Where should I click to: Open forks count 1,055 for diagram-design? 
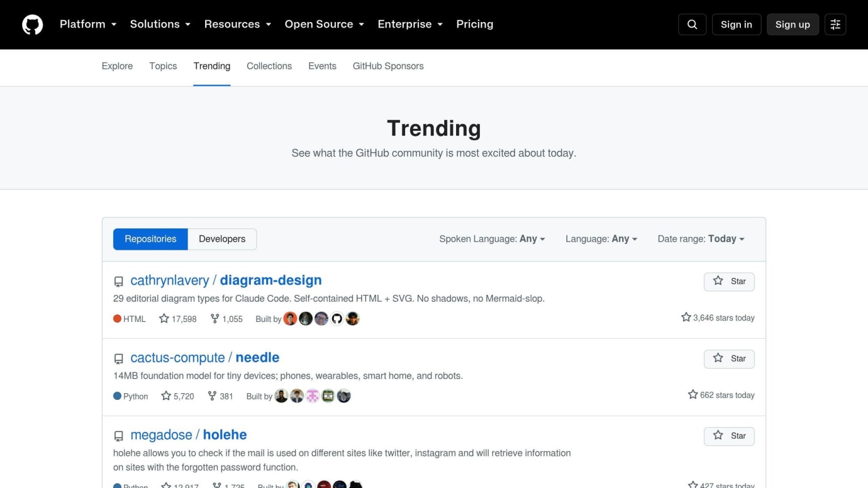(x=227, y=319)
